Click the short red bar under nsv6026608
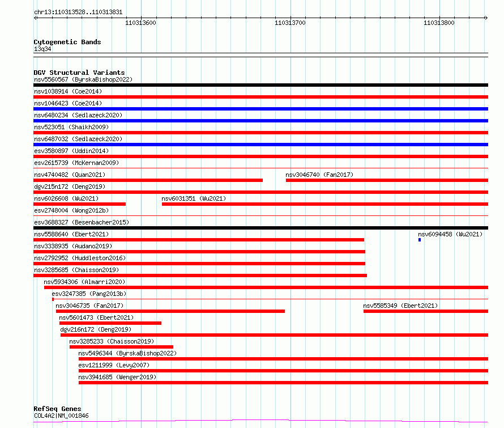504x428 pixels. coord(79,204)
